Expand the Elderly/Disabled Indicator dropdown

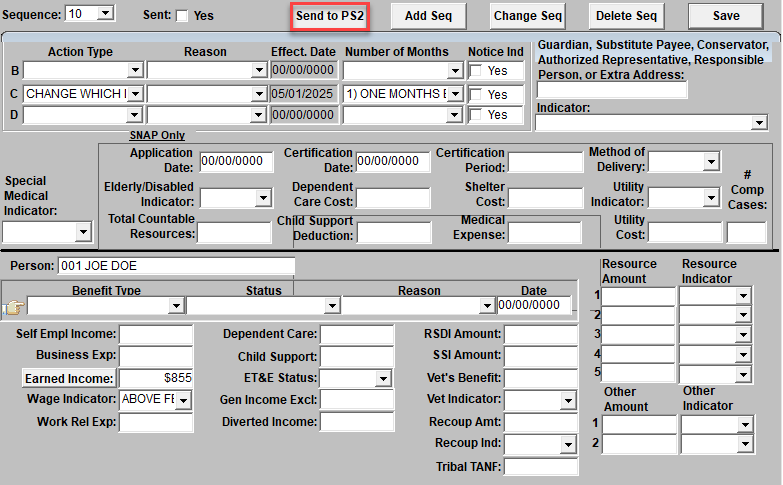[263, 198]
